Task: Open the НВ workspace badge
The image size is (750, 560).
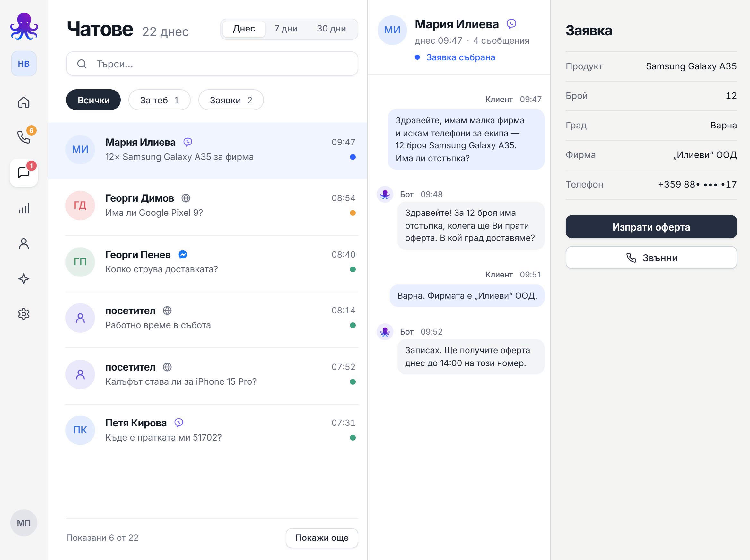Action: click(24, 64)
